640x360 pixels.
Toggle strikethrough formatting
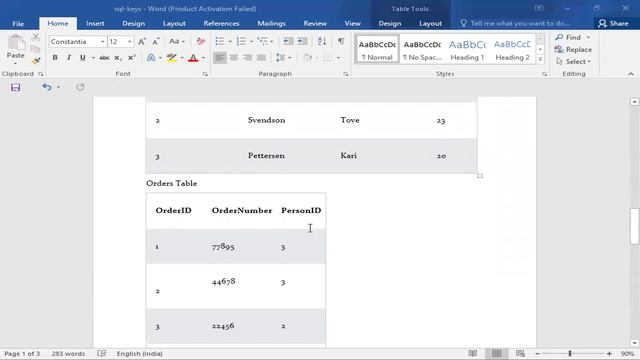[104, 58]
